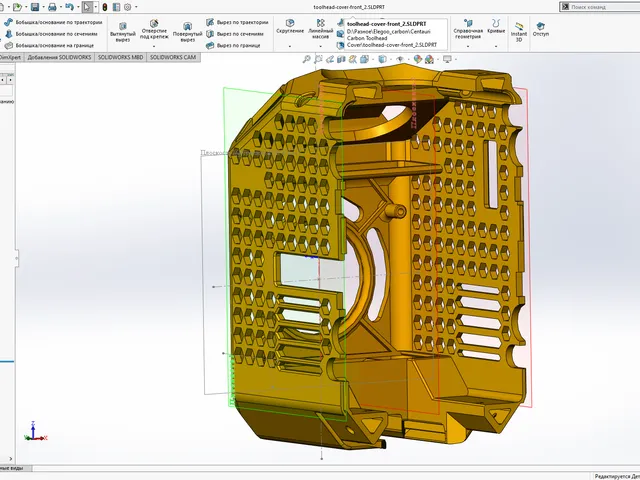This screenshot has height=480, width=640.
Task: Expand the Open button dropdown arrow
Action: pos(25,7)
